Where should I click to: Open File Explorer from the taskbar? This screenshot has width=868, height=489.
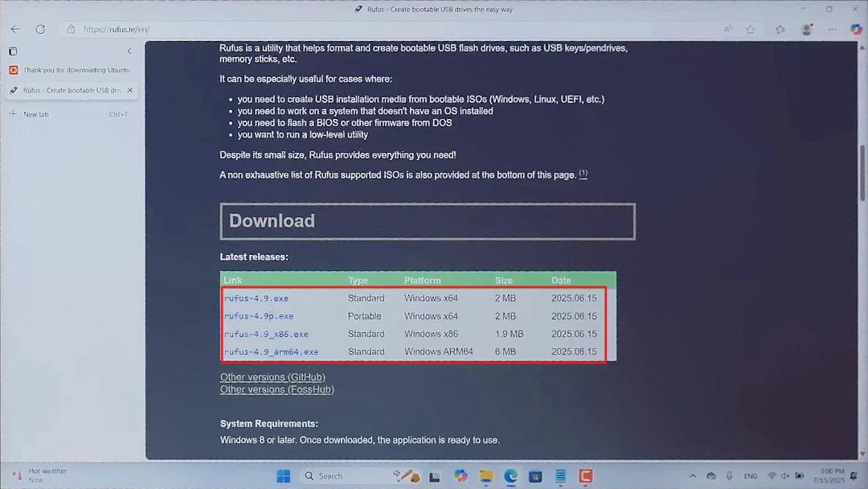(x=486, y=476)
